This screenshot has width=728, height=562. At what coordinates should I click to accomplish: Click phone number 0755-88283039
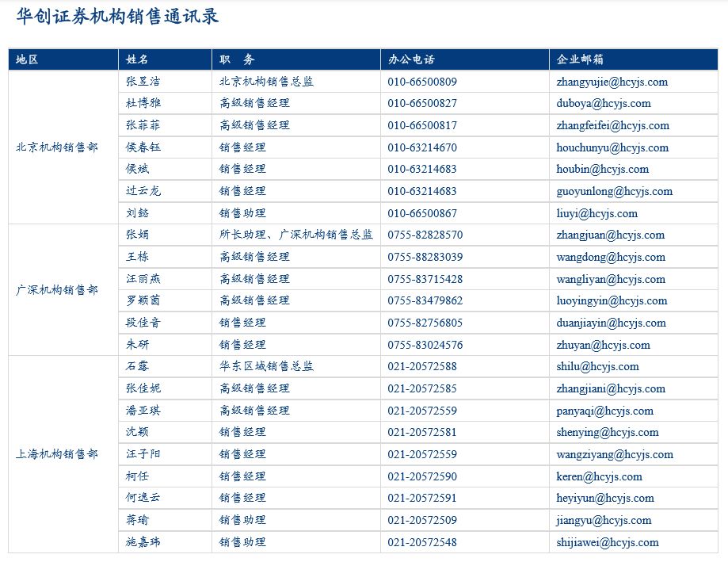[x=425, y=257]
